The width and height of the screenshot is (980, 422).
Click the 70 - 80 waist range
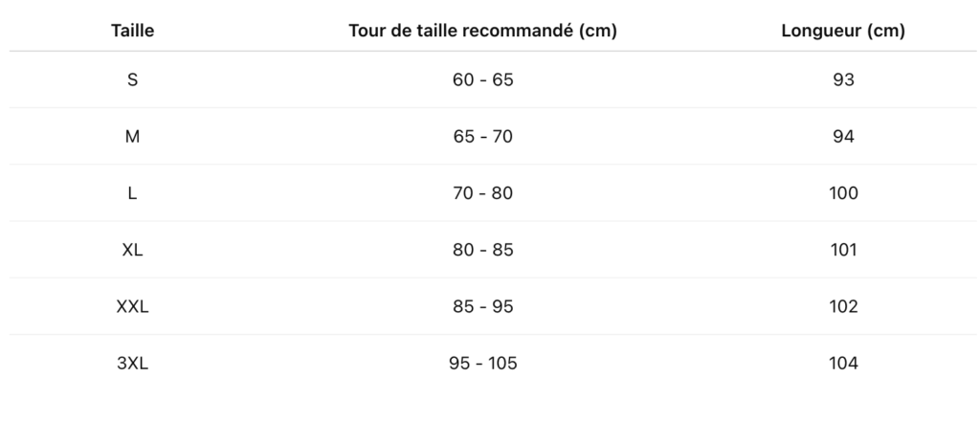coord(482,193)
